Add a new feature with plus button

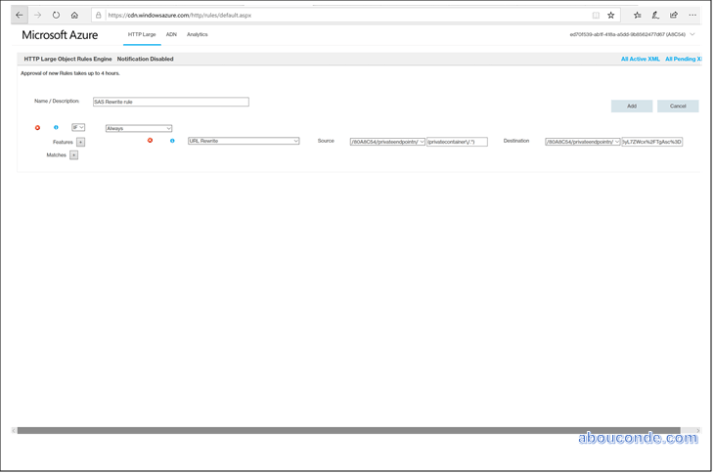tap(81, 142)
